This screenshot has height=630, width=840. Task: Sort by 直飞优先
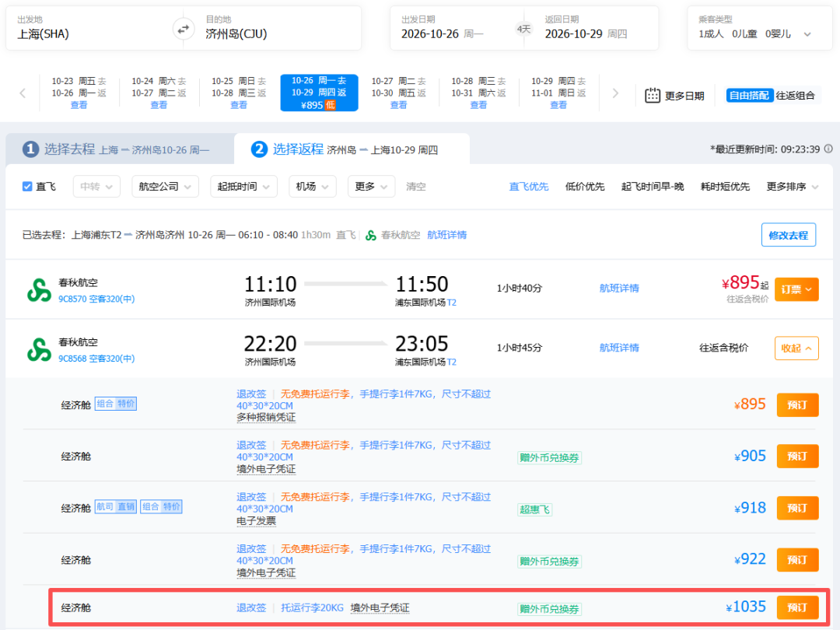tap(529, 187)
